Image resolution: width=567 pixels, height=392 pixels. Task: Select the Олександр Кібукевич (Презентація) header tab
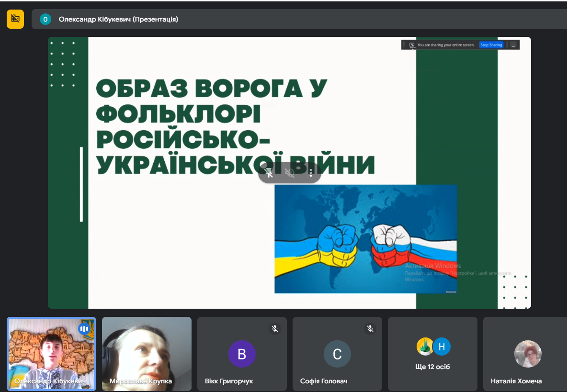pos(118,19)
